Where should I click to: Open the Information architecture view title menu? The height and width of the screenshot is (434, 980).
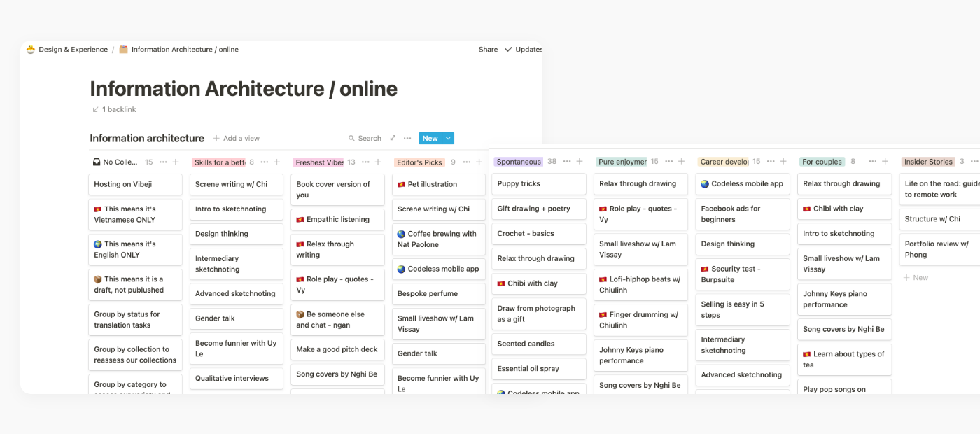point(147,139)
